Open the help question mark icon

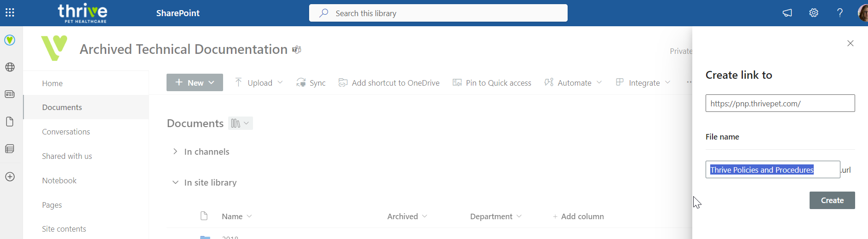tap(840, 13)
